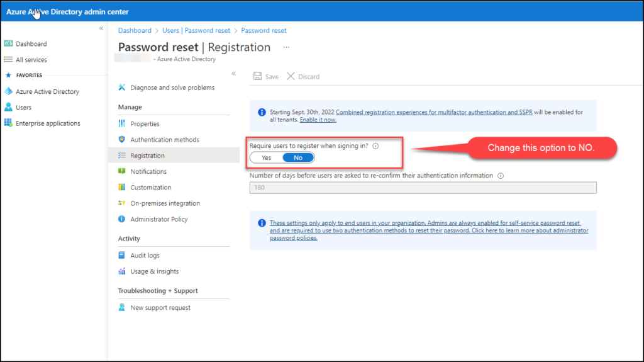Click the Save floppy disk icon
Screen dimensions: 644x362
pos(257,76)
